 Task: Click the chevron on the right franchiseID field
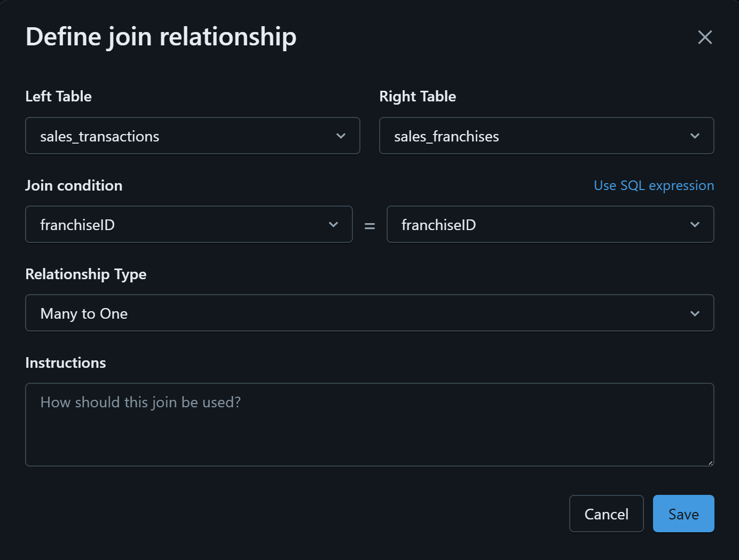695,225
